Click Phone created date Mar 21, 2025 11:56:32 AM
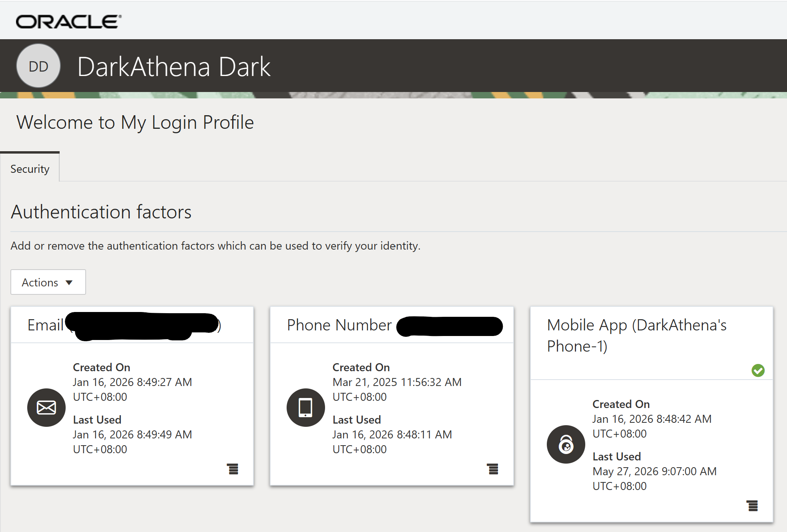The height and width of the screenshot is (532, 787). (x=397, y=390)
